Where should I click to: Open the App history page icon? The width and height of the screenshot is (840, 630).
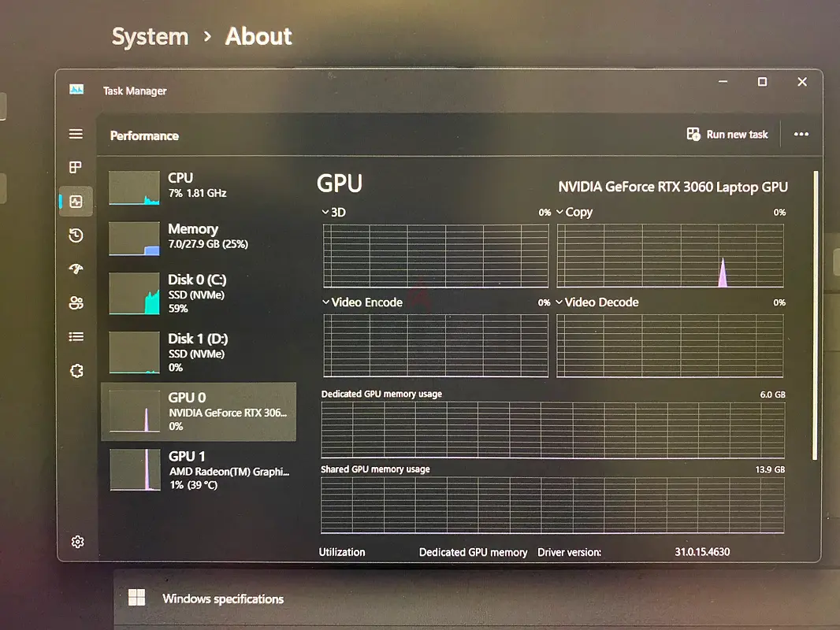pyautogui.click(x=76, y=235)
